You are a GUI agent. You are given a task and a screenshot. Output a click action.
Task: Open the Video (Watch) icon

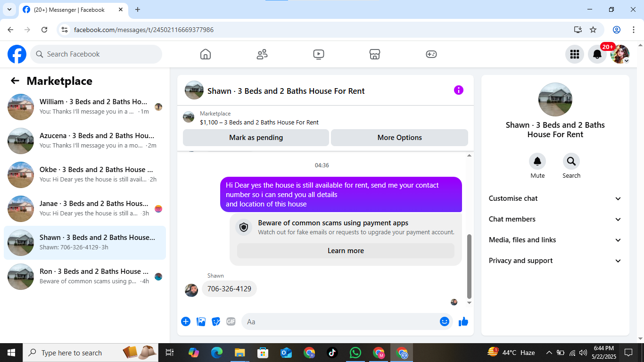pyautogui.click(x=319, y=54)
